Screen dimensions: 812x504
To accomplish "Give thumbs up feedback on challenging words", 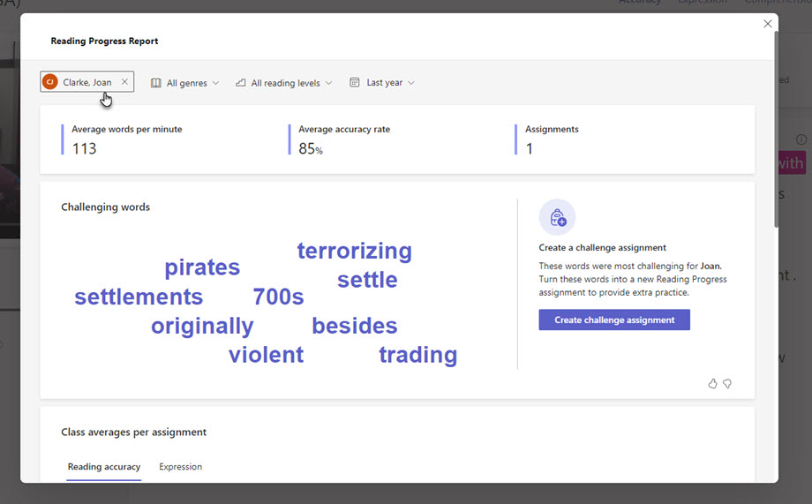I will click(x=712, y=383).
